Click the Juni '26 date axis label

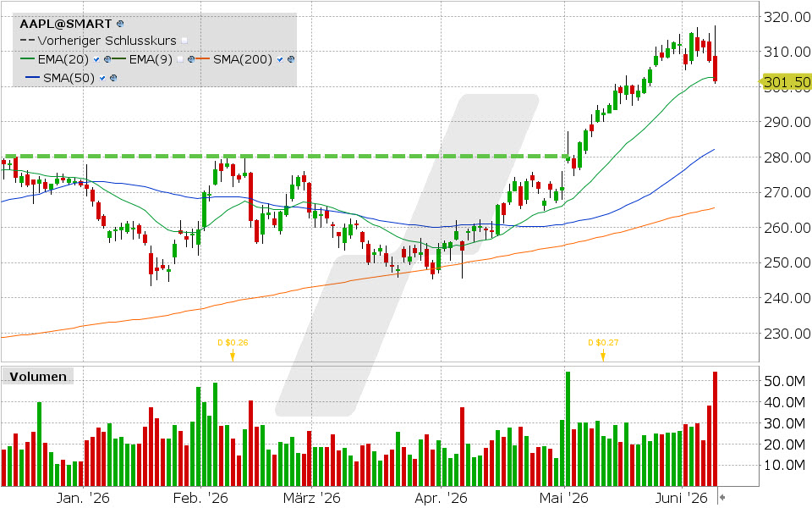coord(681,498)
